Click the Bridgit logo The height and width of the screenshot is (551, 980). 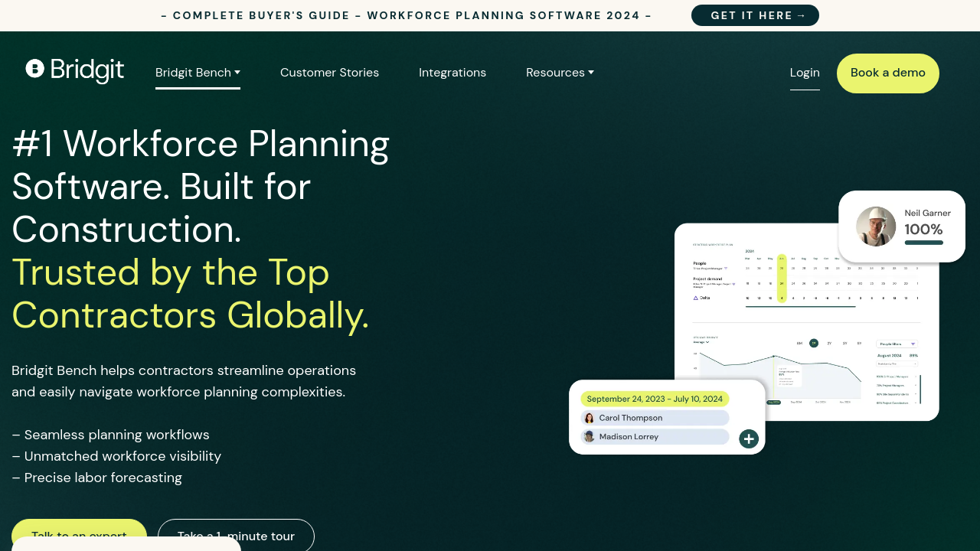point(75,70)
